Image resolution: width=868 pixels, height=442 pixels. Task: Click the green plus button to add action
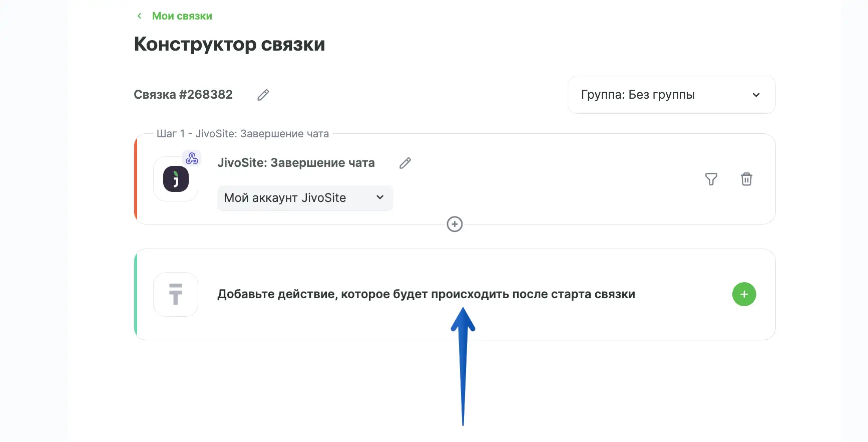[x=744, y=294]
